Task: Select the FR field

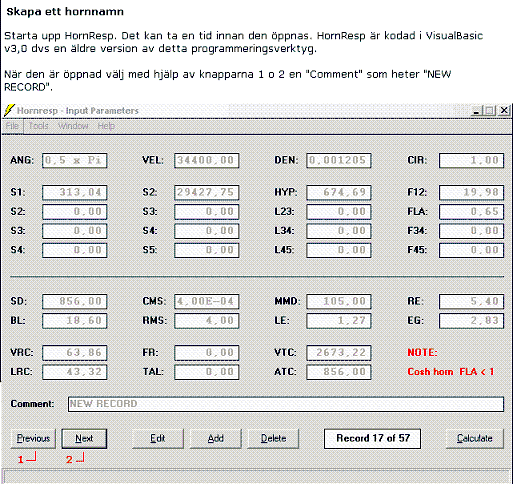Action: click(x=207, y=353)
